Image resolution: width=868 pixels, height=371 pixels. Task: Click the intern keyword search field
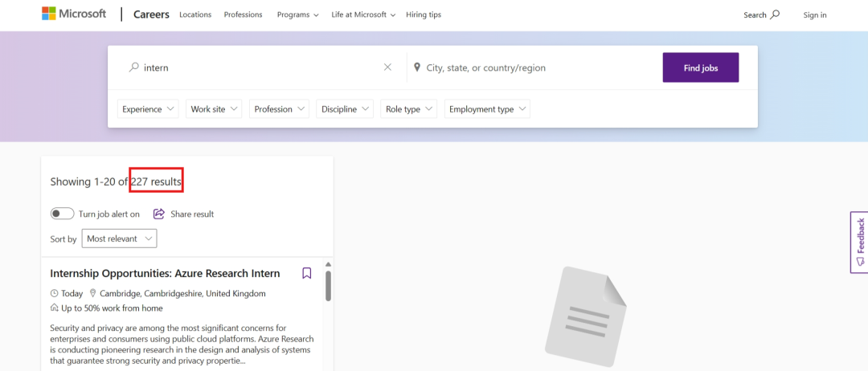(x=260, y=67)
